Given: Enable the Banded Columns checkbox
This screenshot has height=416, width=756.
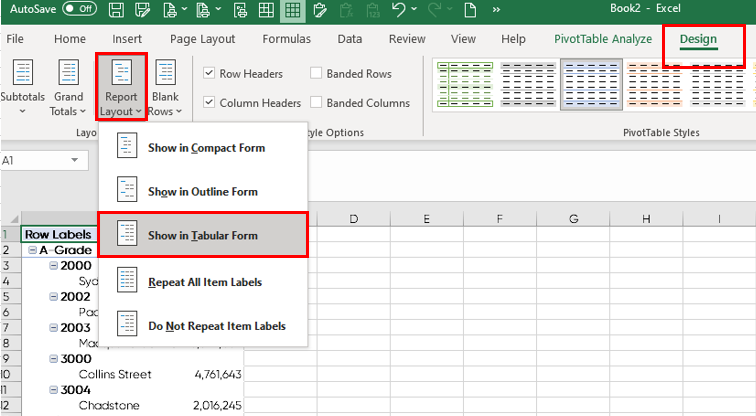Looking at the screenshot, I should (316, 103).
